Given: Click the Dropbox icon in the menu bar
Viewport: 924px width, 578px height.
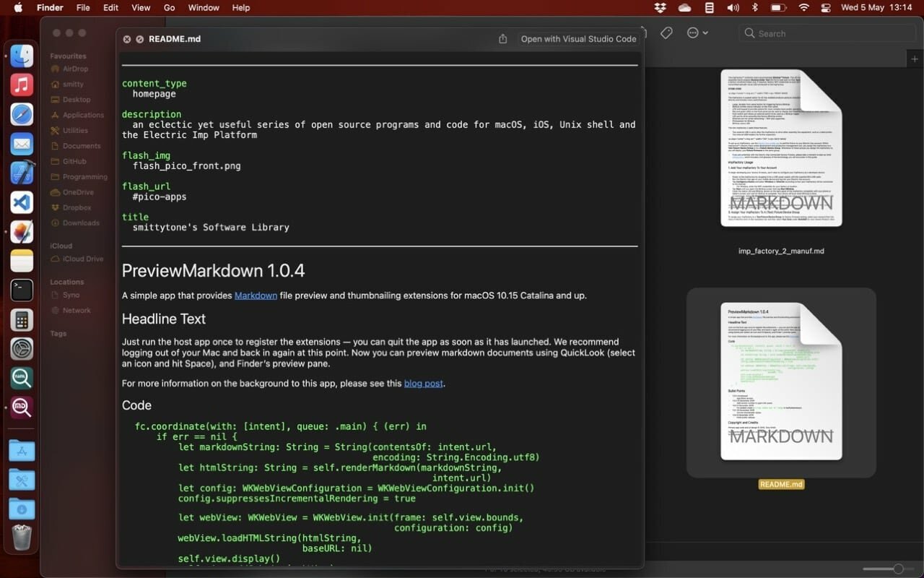Looking at the screenshot, I should coord(659,8).
